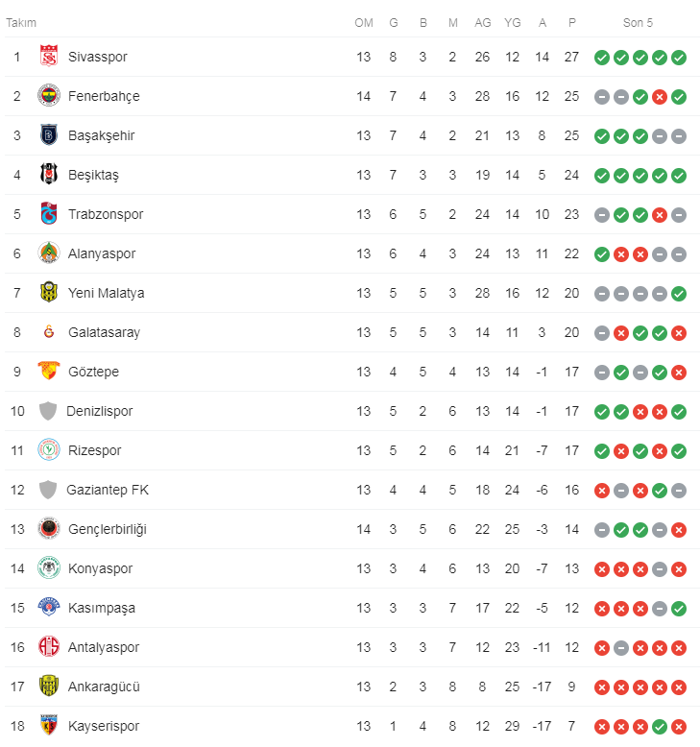Click the Antalyaspor club badge
The width and height of the screenshot is (700, 747).
coord(49,647)
